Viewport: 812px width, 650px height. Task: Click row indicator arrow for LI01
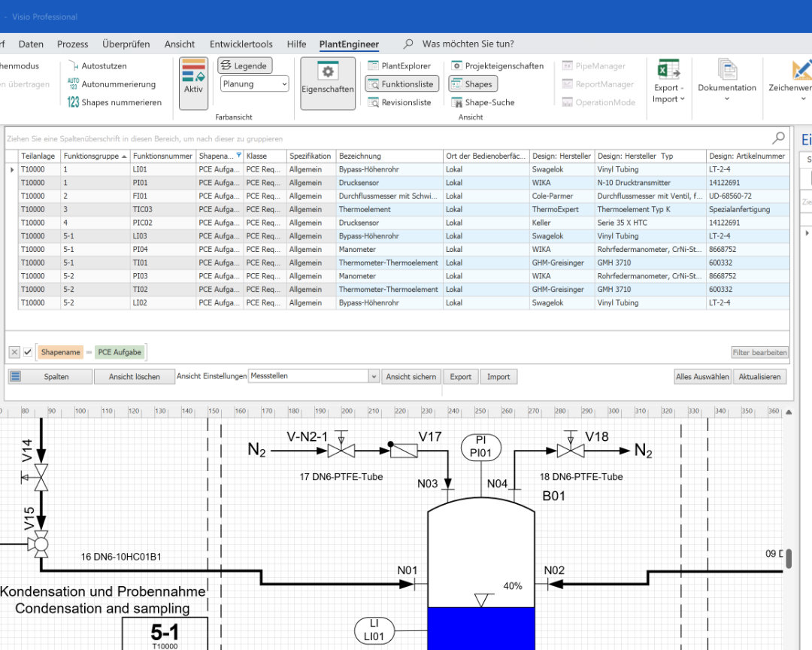tap(12, 169)
